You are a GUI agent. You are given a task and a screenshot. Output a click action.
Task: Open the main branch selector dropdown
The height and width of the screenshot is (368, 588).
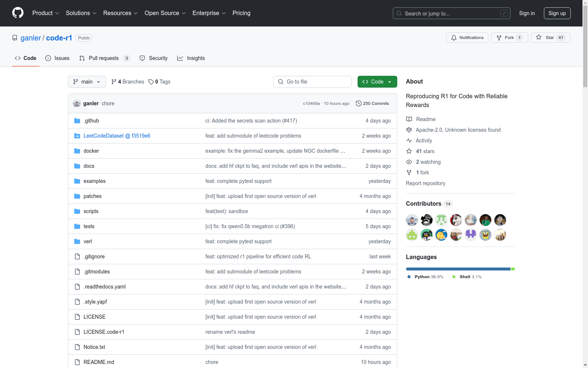point(87,82)
